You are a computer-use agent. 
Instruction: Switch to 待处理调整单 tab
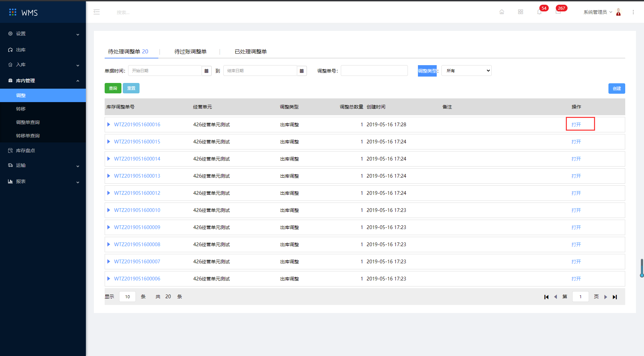(x=128, y=51)
